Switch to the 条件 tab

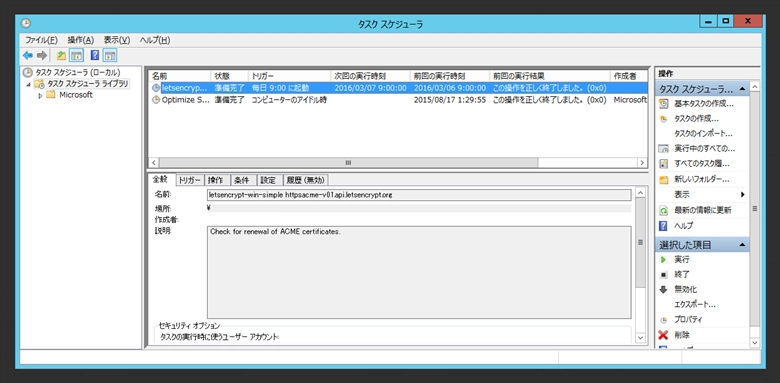243,180
